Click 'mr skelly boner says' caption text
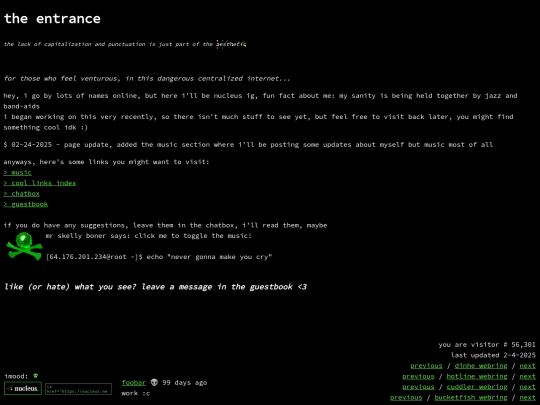 tap(148, 236)
